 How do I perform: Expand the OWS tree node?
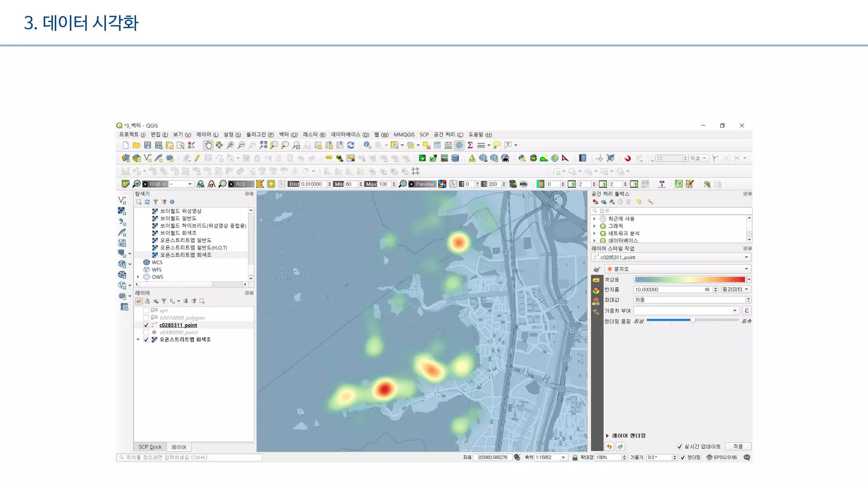[x=138, y=277]
